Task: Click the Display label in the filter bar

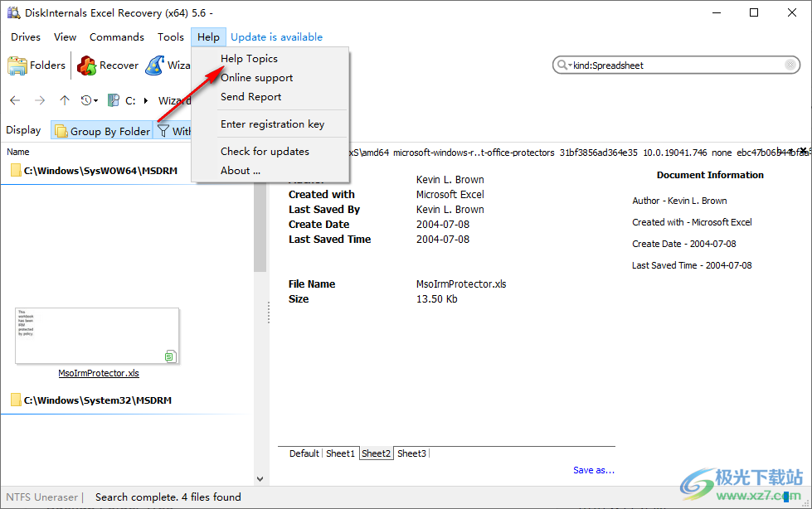Action: click(23, 130)
